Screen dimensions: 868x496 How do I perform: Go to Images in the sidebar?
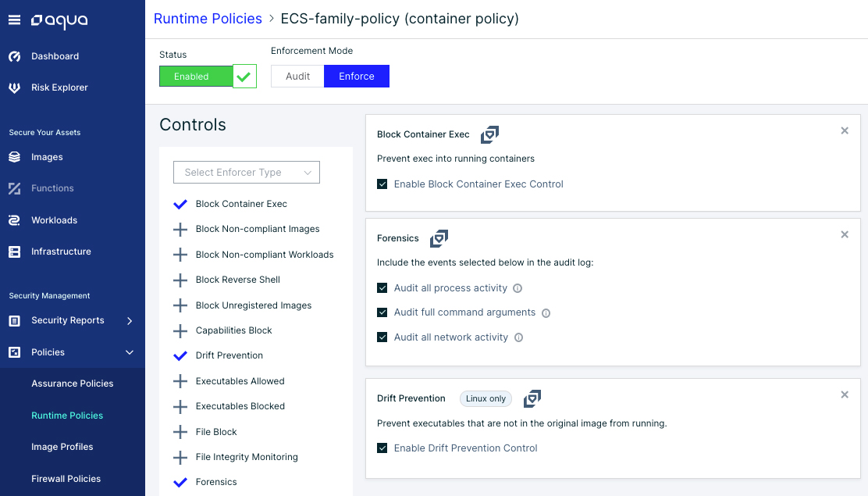tap(47, 157)
